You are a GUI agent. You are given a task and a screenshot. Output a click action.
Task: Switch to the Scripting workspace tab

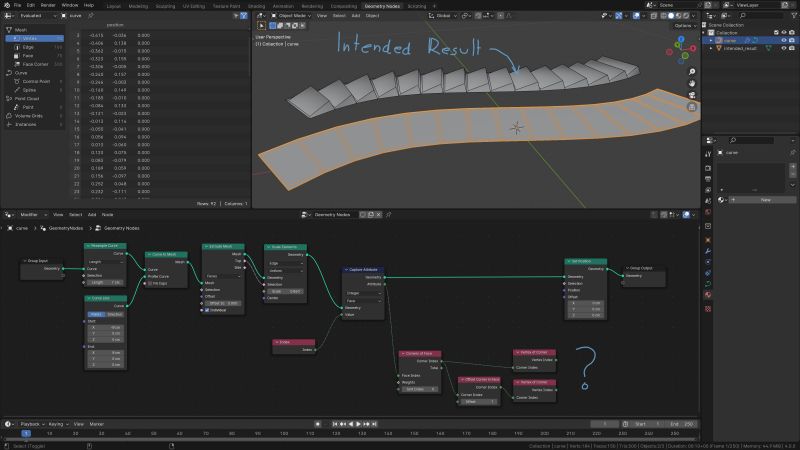click(x=416, y=6)
